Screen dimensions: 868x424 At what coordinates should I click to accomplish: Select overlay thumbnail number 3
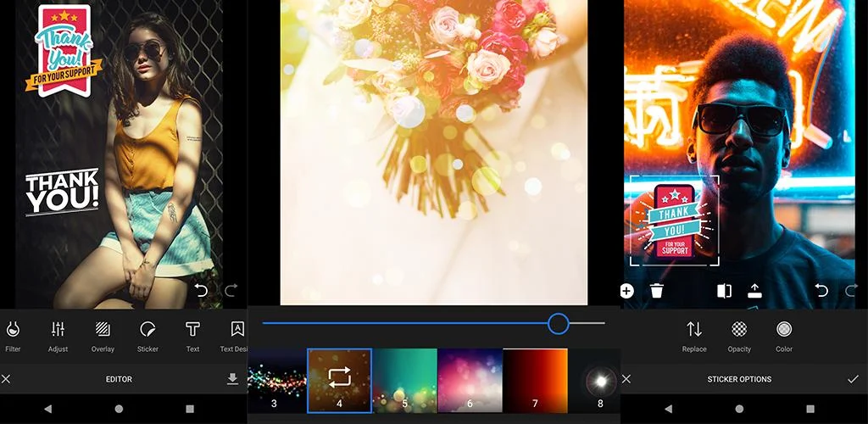coord(276,380)
